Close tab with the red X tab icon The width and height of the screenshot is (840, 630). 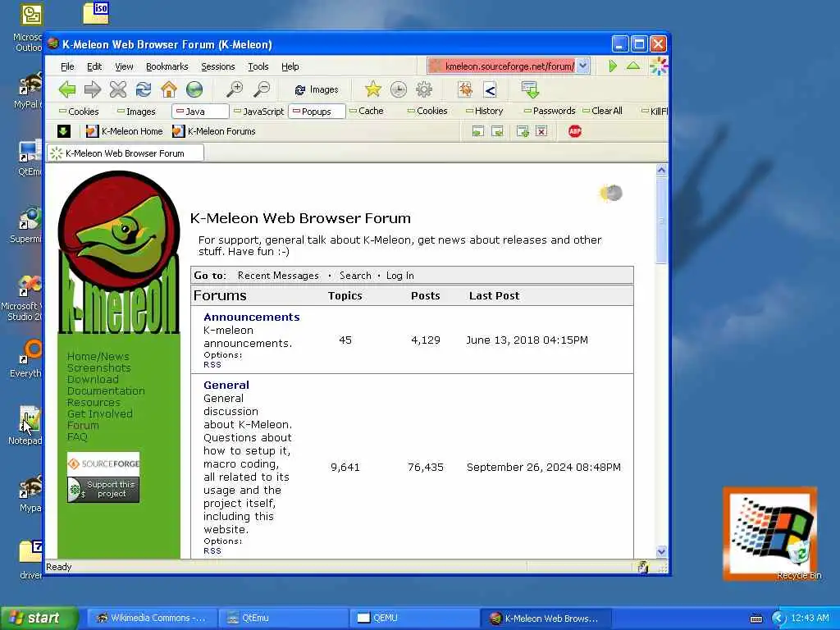click(x=541, y=131)
